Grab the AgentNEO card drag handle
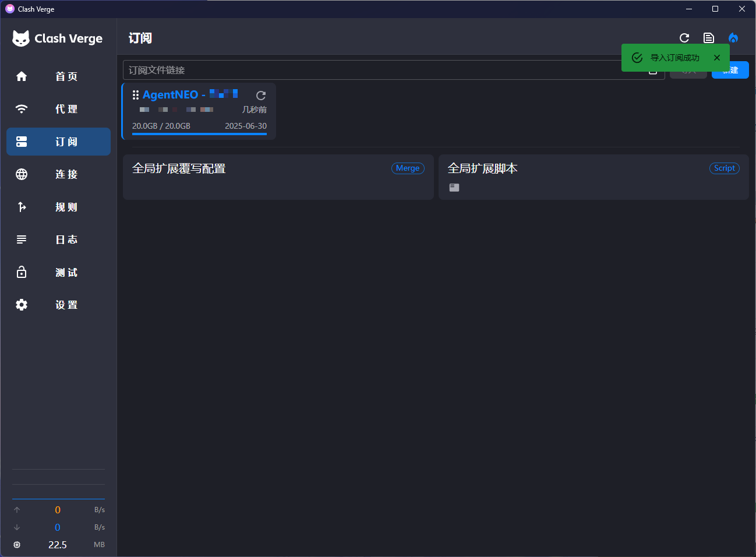This screenshot has width=756, height=557. point(136,95)
